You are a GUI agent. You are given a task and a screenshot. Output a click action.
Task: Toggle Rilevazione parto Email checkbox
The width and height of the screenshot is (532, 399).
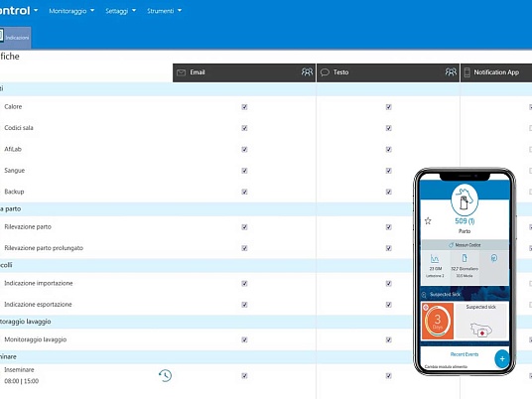point(244,227)
